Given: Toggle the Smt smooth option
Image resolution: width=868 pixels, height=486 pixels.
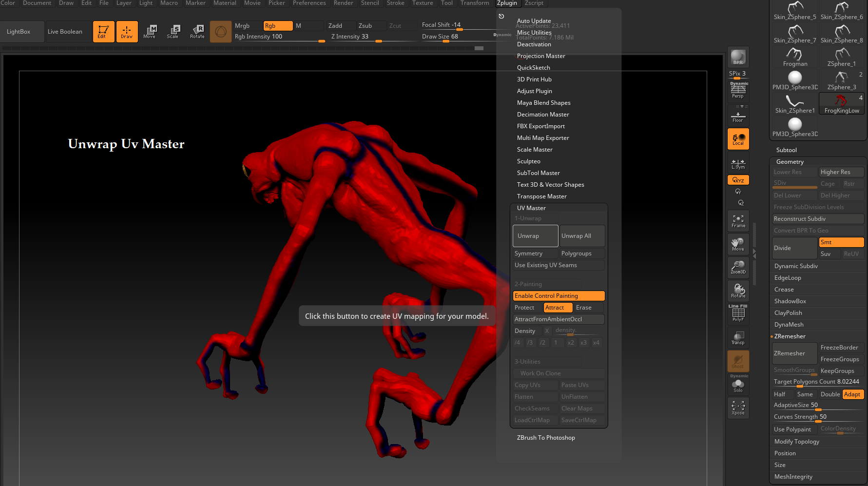Looking at the screenshot, I should pyautogui.click(x=841, y=242).
